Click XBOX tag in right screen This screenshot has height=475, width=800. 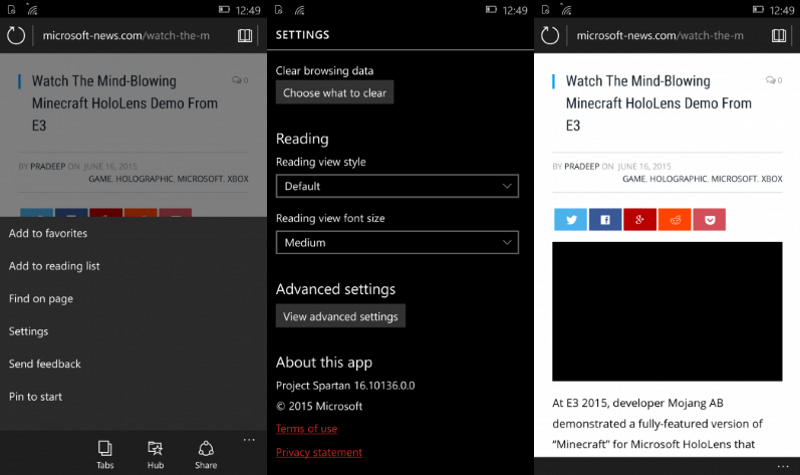pos(771,179)
